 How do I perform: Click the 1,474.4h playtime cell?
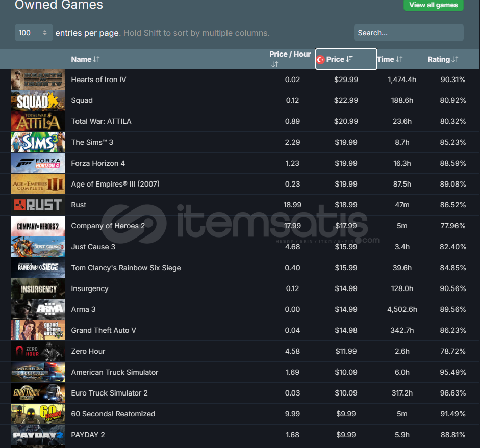pyautogui.click(x=402, y=80)
